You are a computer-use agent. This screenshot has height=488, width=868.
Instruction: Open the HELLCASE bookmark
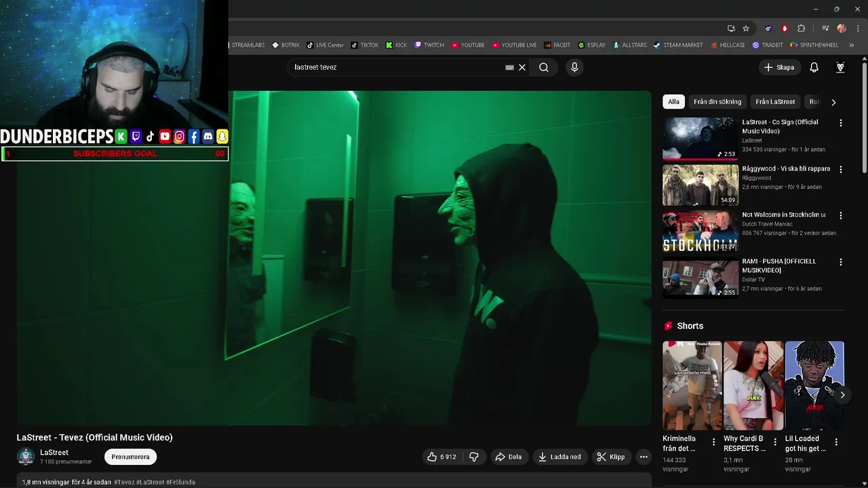[728, 45]
